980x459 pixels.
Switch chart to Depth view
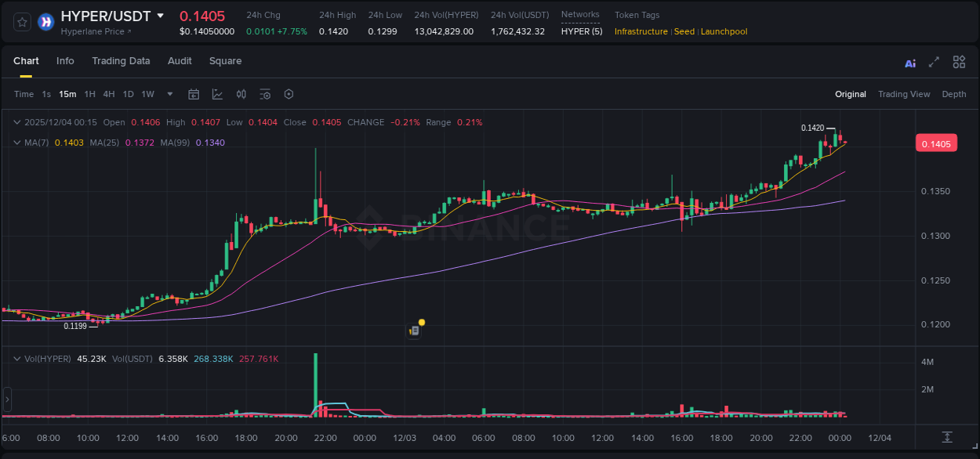[953, 94]
